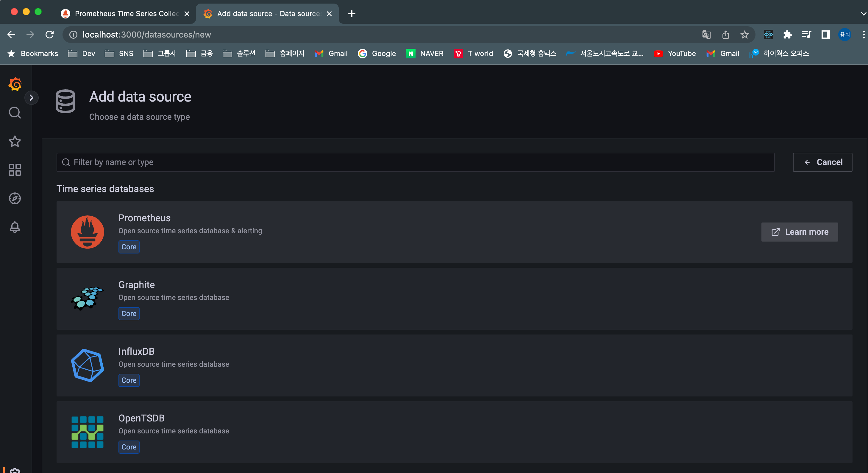This screenshot has width=868, height=473.
Task: Select the Prometheus flame logo
Action: [88, 232]
